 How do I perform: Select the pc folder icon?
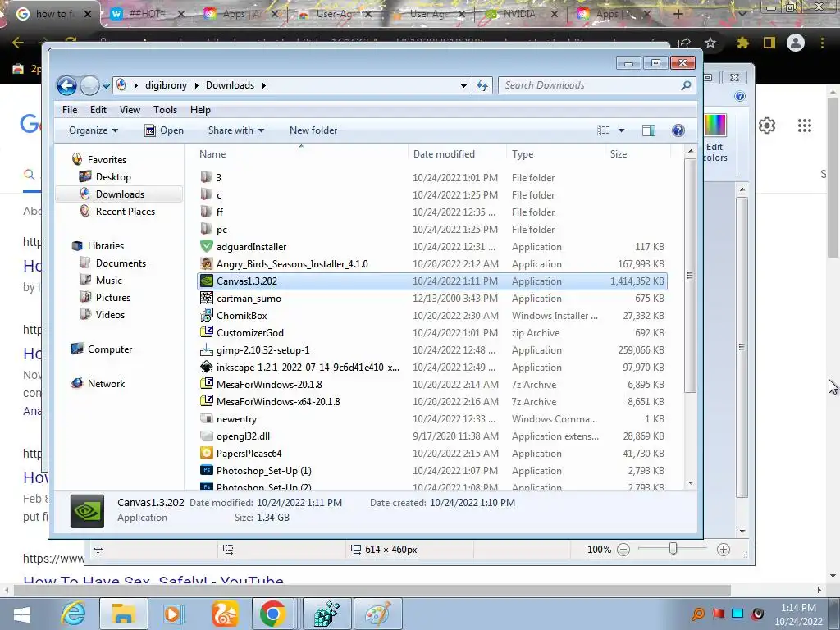tap(206, 229)
